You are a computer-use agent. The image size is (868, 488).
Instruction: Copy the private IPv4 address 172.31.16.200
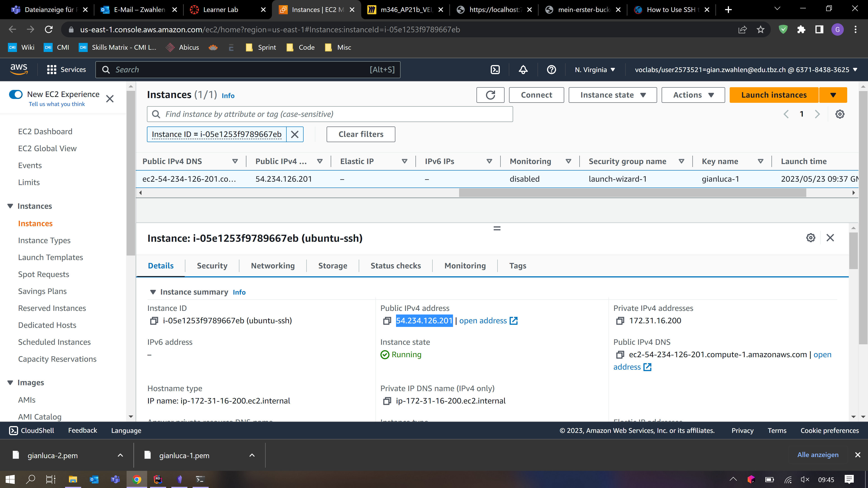pyautogui.click(x=620, y=321)
